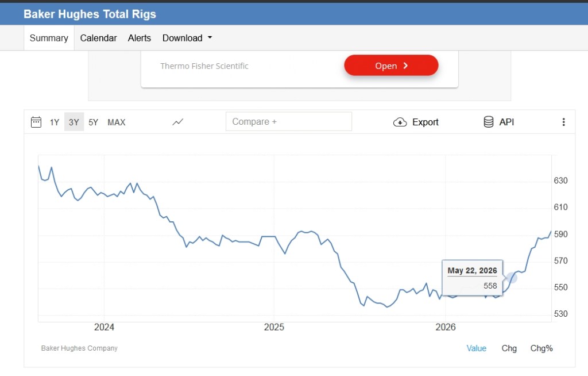This screenshot has width=588, height=376.
Task: Open the calendar date range icon
Action: click(x=36, y=122)
